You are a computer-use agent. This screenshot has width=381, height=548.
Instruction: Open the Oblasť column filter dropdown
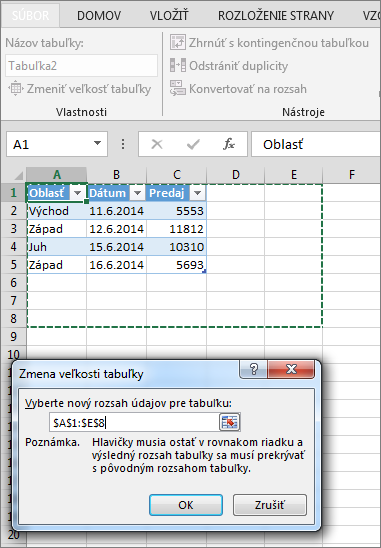[77, 193]
